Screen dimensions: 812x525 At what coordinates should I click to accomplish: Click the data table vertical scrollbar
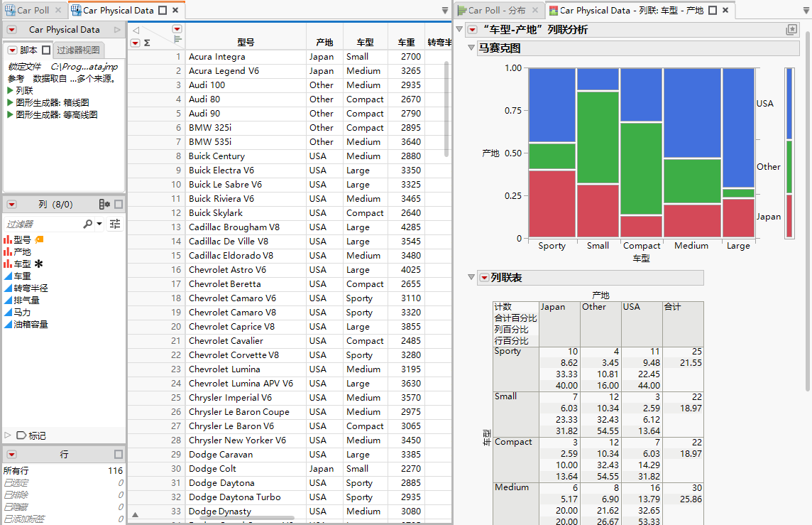tap(447, 109)
